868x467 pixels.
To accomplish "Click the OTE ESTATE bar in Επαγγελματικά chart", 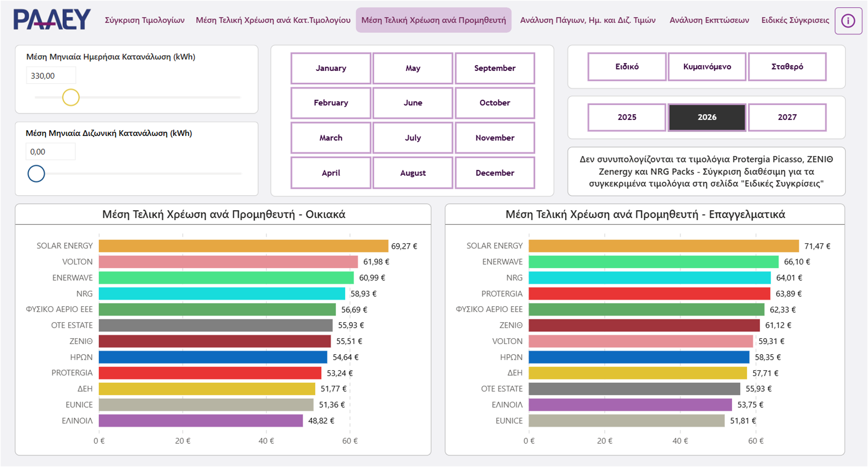I will (635, 388).
